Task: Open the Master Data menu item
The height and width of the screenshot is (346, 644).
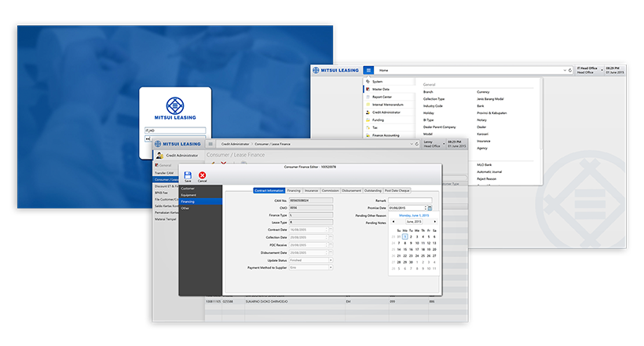Action: 382,89
